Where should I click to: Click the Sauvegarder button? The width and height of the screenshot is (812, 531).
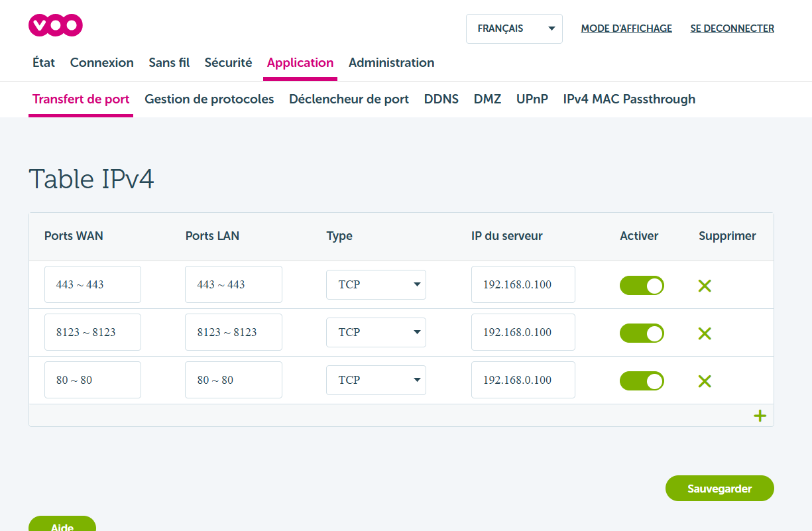coord(720,489)
